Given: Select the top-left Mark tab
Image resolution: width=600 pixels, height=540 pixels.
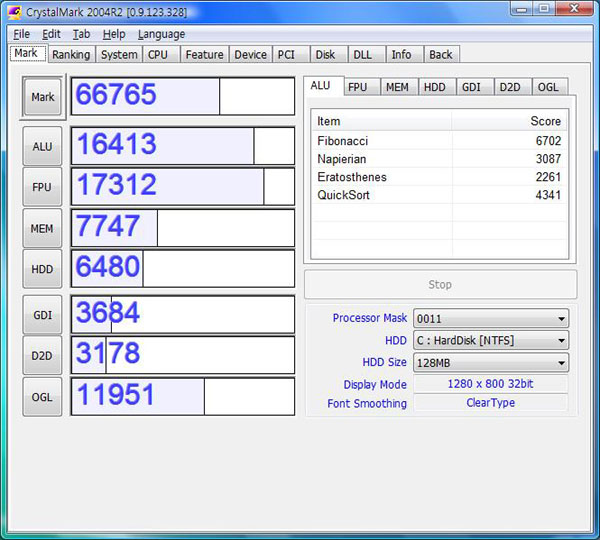Looking at the screenshot, I should 26,53.
